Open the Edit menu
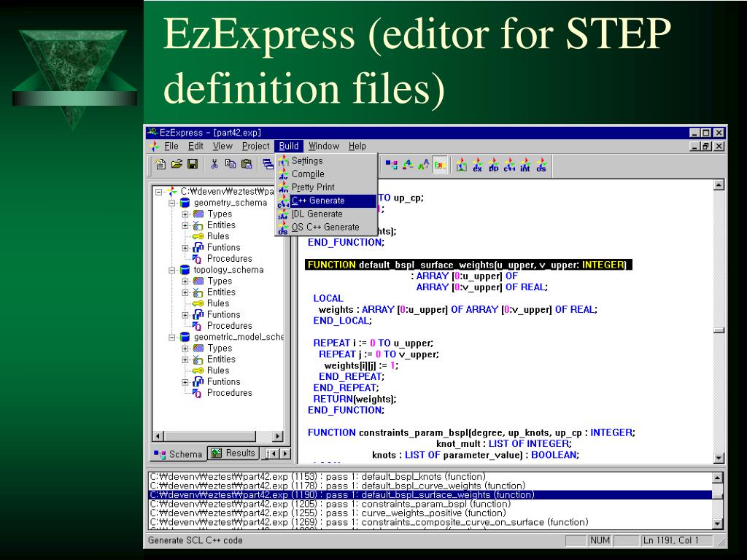This screenshot has width=747, height=560. [x=196, y=146]
